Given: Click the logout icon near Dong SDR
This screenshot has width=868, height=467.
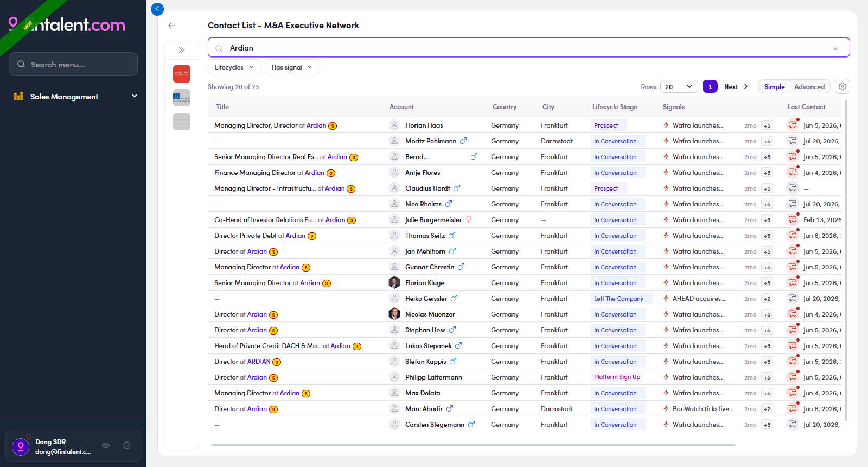Looking at the screenshot, I should [127, 445].
